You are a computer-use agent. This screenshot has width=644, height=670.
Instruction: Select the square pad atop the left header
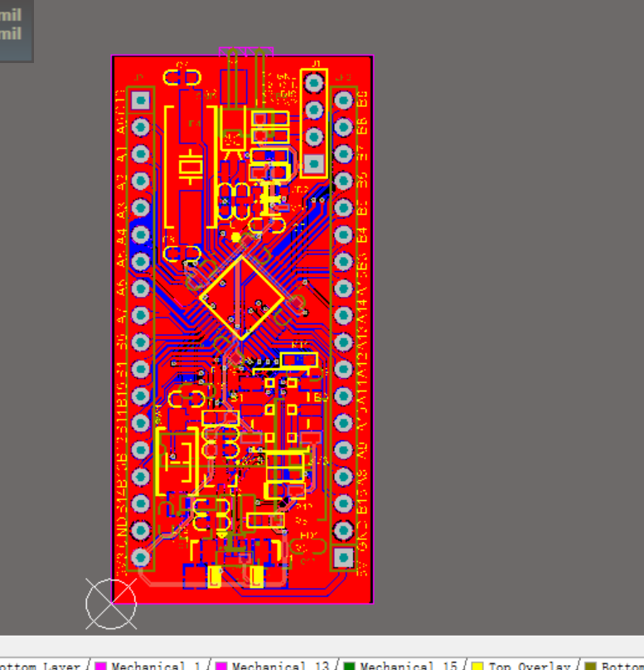click(x=141, y=100)
